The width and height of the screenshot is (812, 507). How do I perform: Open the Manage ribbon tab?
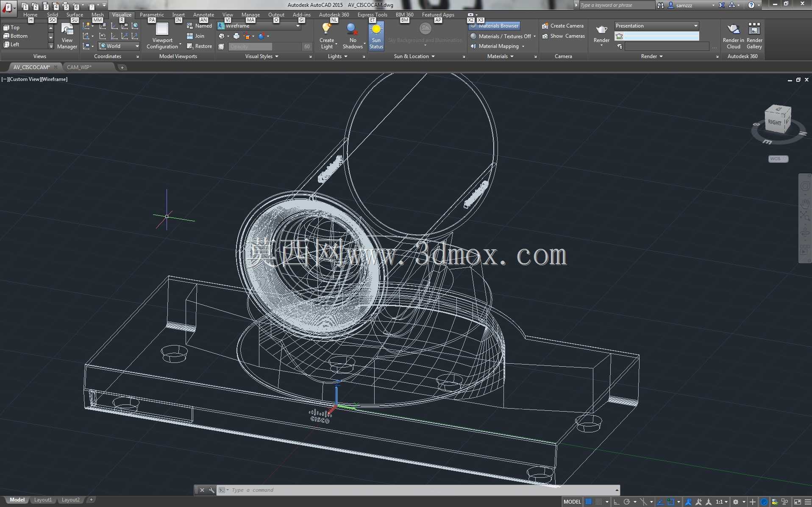pyautogui.click(x=250, y=15)
